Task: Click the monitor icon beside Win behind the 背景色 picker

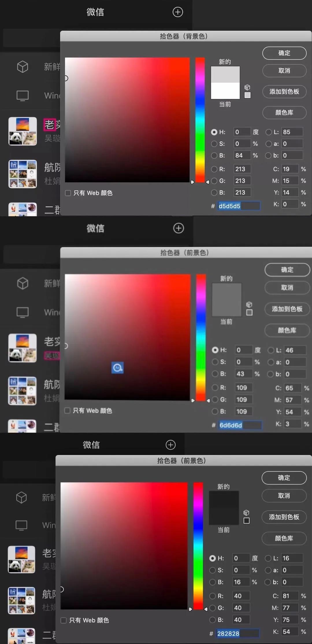Action: point(23,95)
